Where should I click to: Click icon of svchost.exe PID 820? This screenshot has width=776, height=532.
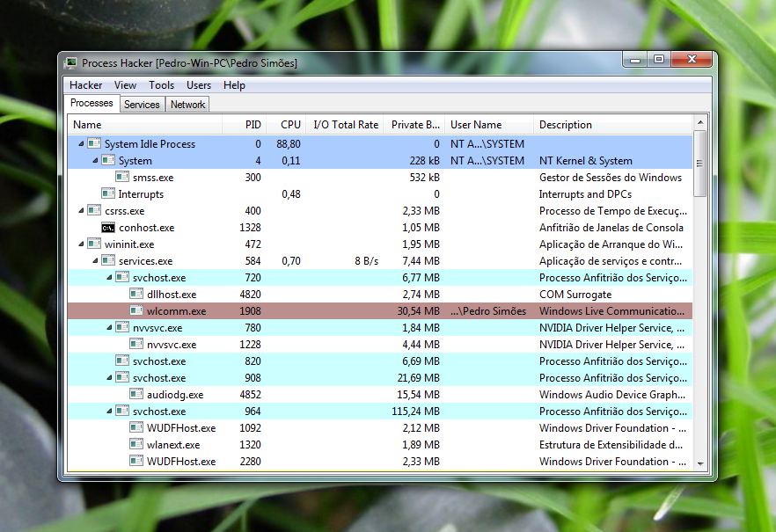point(122,361)
